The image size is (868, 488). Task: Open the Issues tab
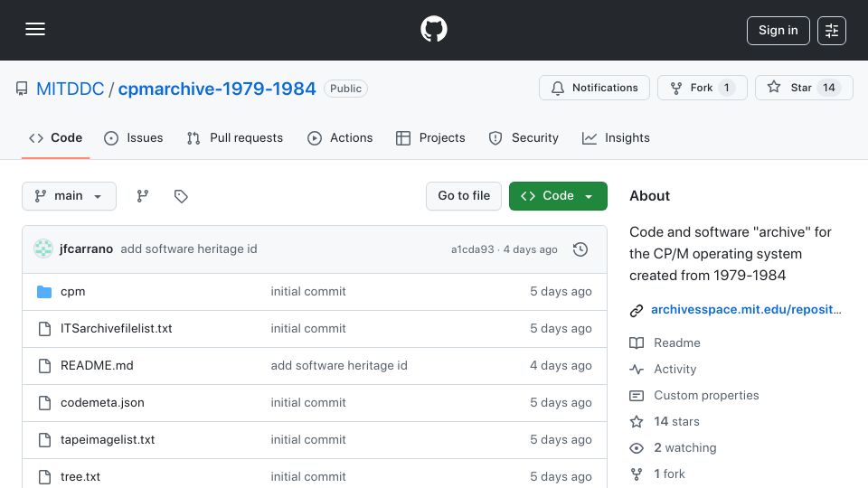134,137
